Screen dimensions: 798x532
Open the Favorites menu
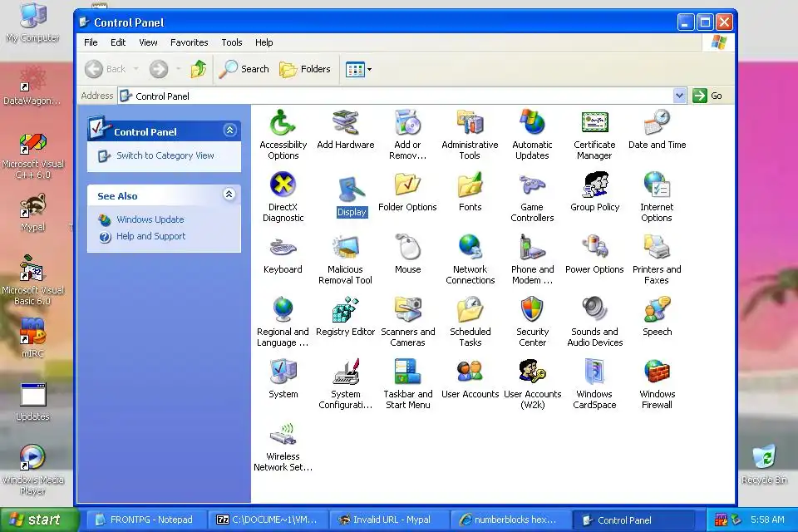tap(190, 42)
